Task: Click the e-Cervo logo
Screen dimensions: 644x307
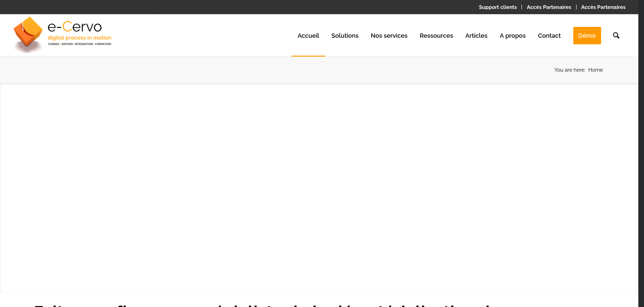Action: click(63, 34)
